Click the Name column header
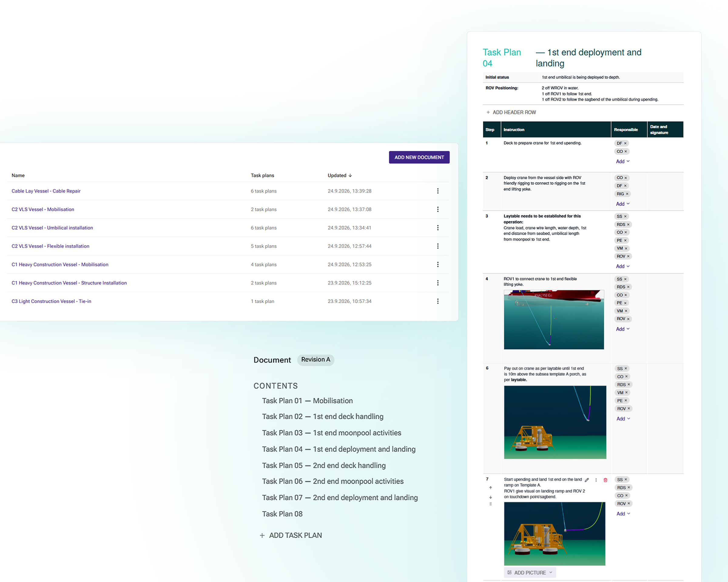 (18, 176)
